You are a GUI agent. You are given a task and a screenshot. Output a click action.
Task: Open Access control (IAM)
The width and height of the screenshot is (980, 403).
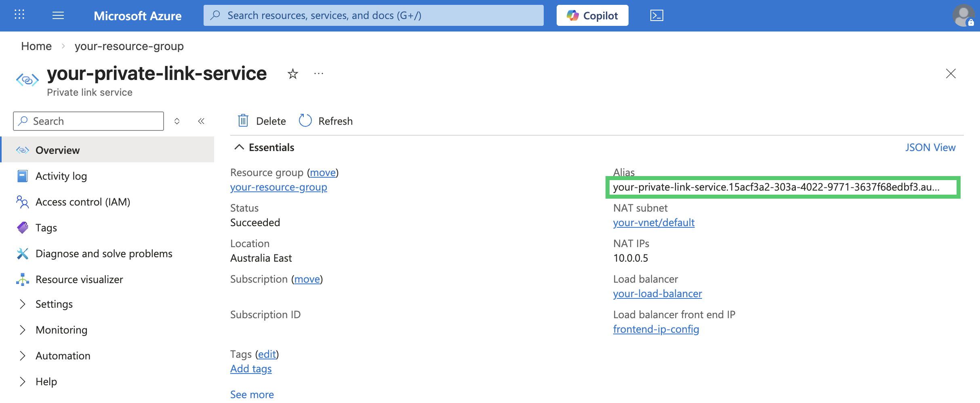[82, 202]
